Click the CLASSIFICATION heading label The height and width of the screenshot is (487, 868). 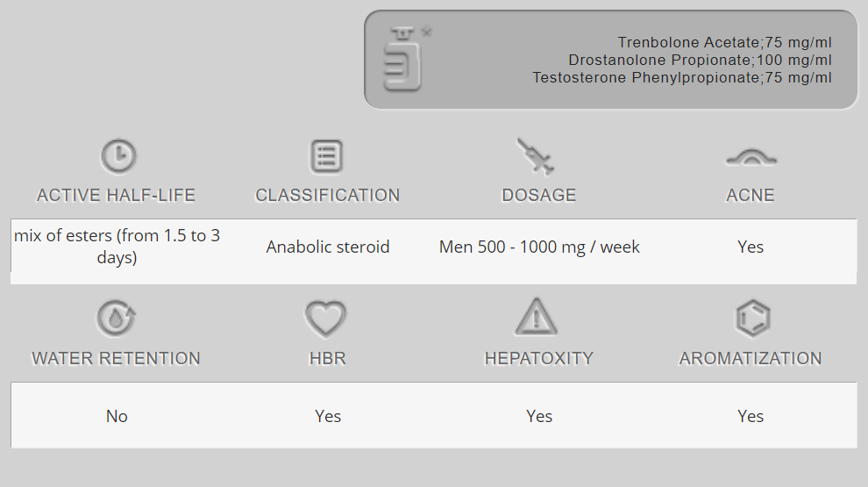click(x=327, y=195)
